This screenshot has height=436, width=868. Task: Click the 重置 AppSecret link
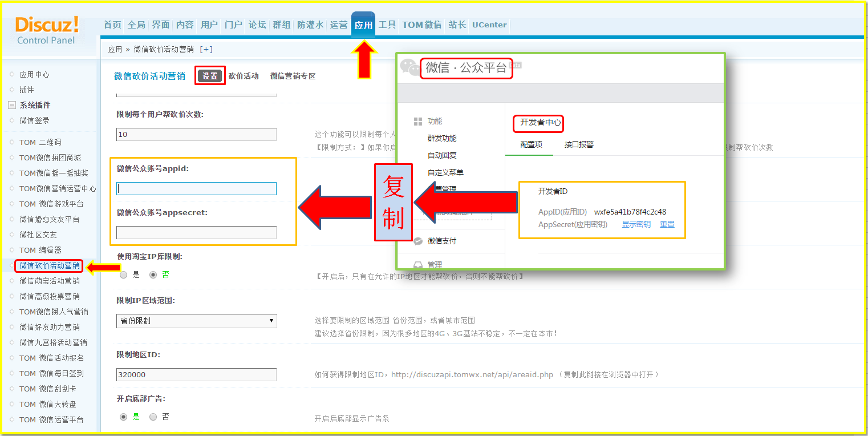(x=667, y=224)
